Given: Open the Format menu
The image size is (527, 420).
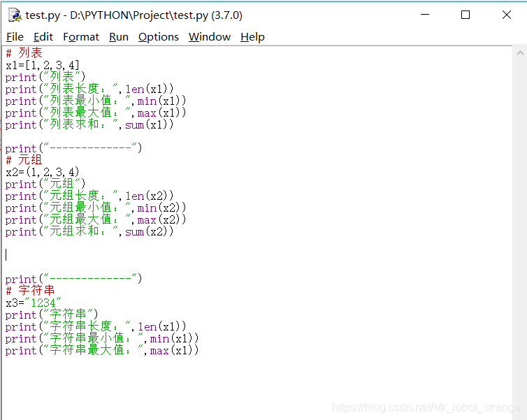Looking at the screenshot, I should pos(81,36).
